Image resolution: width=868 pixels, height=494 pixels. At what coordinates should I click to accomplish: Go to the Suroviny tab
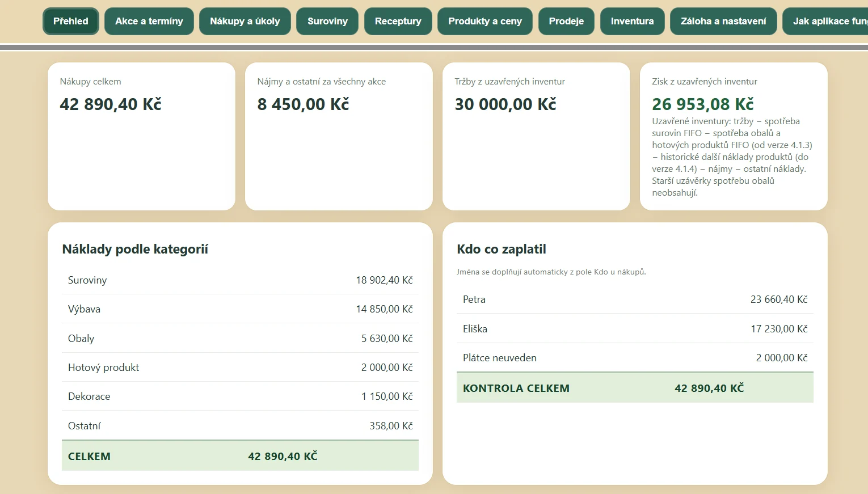[x=327, y=22]
